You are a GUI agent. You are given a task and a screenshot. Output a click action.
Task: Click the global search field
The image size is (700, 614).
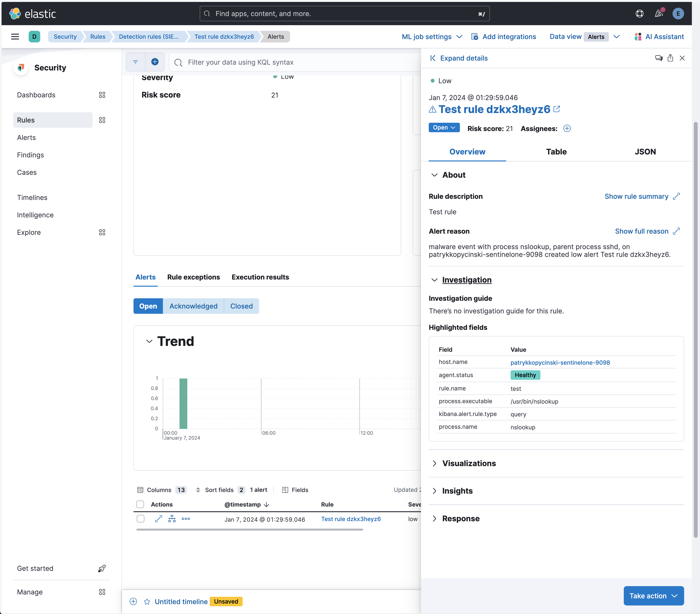345,14
